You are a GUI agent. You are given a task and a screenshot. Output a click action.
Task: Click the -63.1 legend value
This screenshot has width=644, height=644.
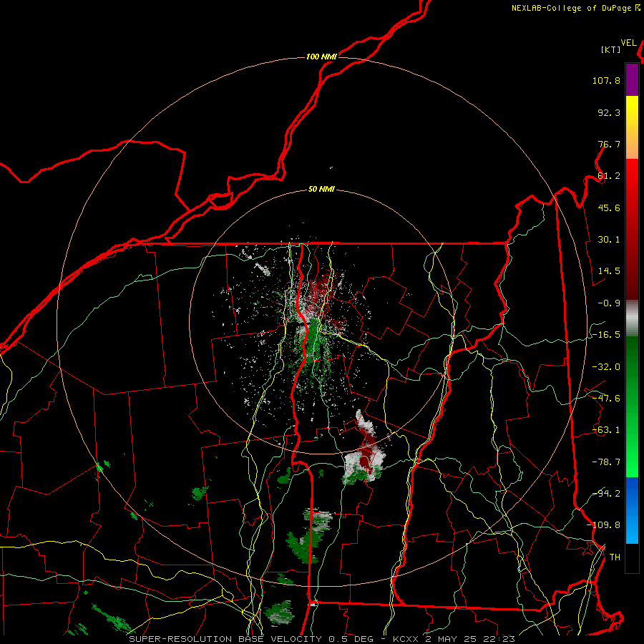tap(606, 430)
